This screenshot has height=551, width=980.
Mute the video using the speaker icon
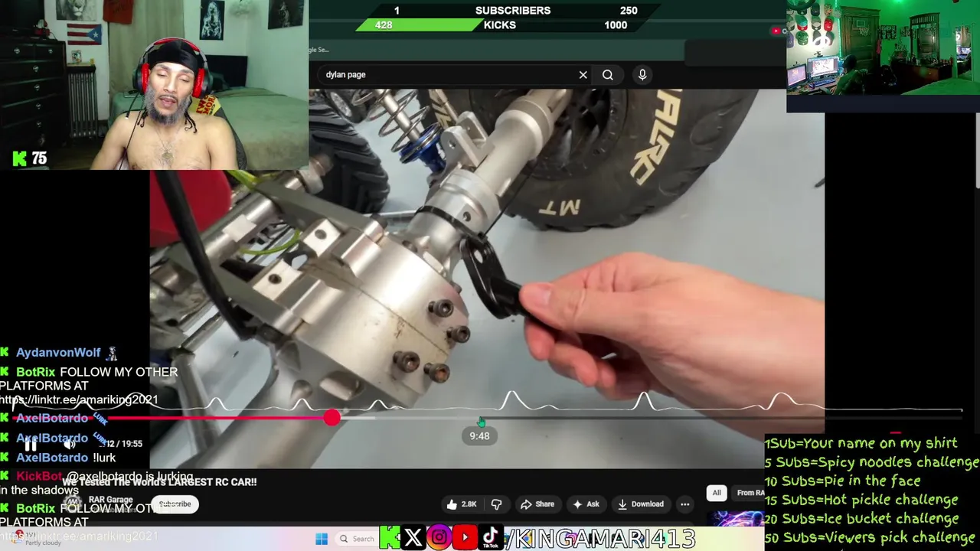(x=69, y=443)
